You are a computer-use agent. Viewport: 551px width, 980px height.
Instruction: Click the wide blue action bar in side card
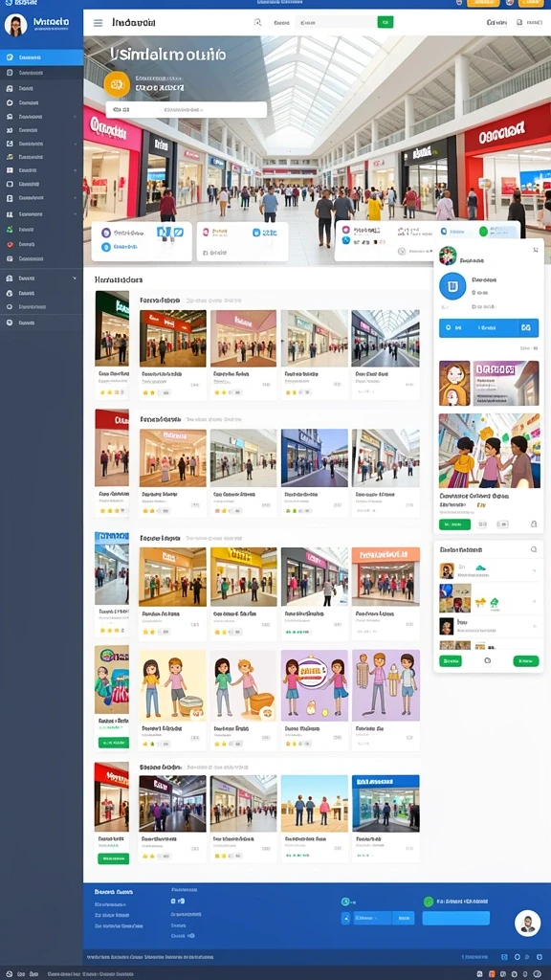coord(489,327)
